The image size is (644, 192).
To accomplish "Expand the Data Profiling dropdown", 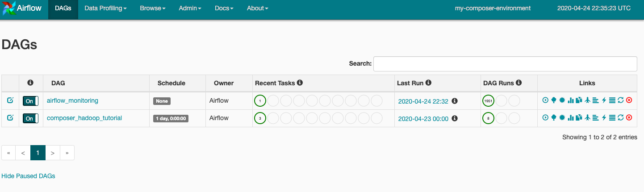I will (x=105, y=8).
